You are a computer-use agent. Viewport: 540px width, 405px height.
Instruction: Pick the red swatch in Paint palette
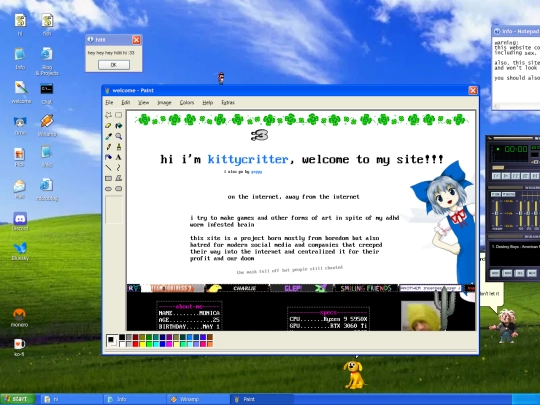(x=135, y=344)
